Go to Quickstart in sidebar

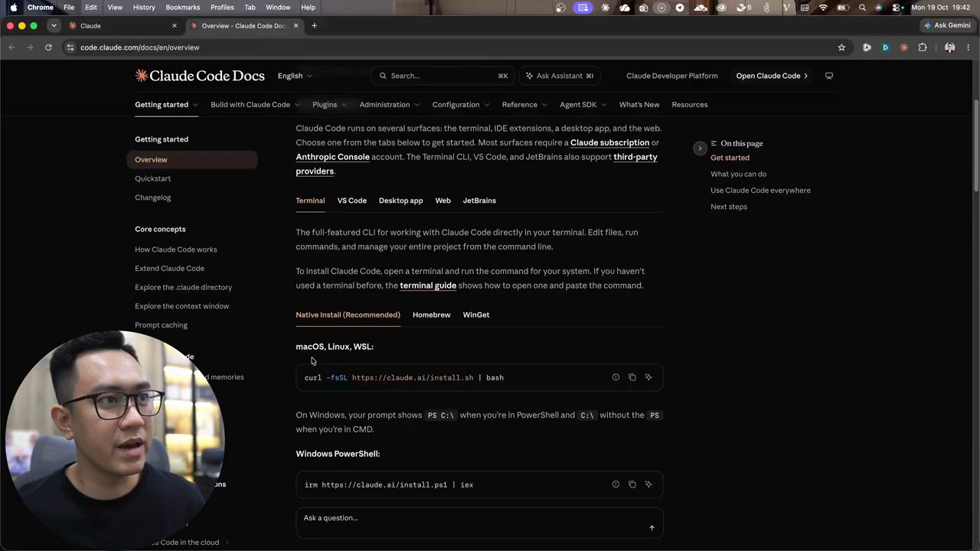[153, 178]
